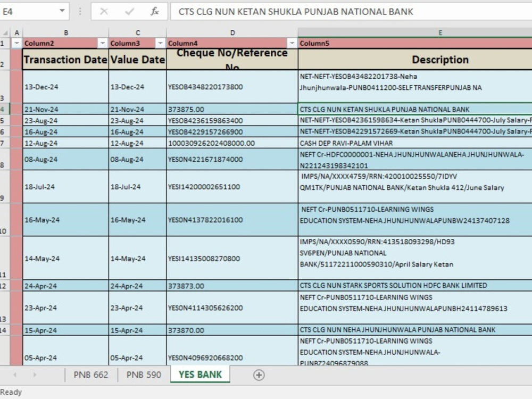Screen dimensions: 532x399
Task: Open the Column4 filter dropdown
Action: (x=292, y=43)
